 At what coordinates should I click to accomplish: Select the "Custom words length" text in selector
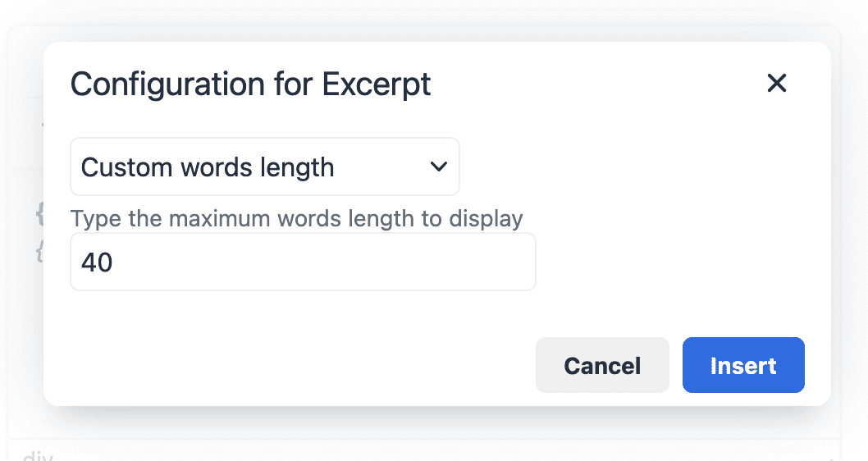tap(208, 167)
